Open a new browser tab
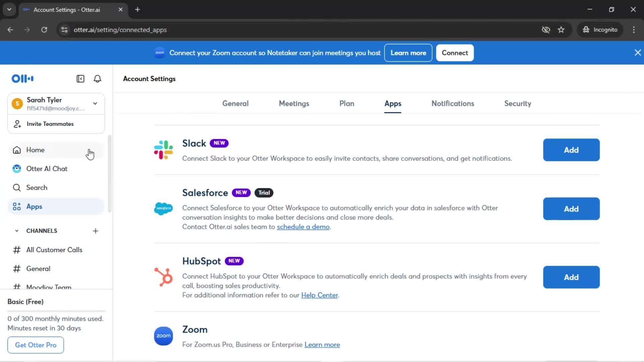Screen dimensions: 644x362 pos(138,9)
